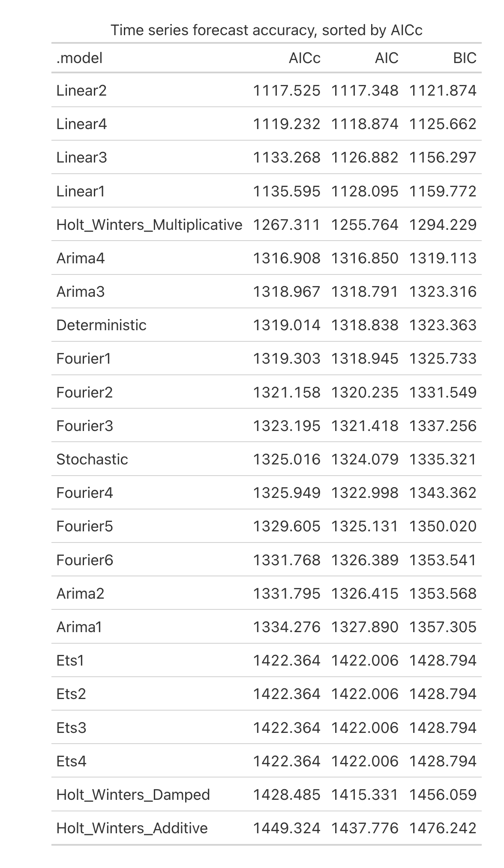Image resolution: width=504 pixels, height=868 pixels.
Task: Select the Holt_Winters_Multiplicative row label
Action: coord(149,225)
